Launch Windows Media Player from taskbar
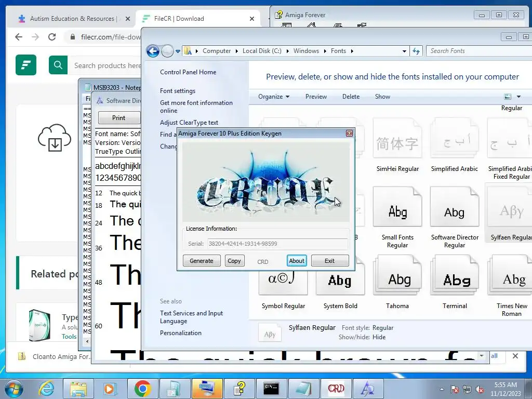This screenshot has height=399, width=532. tap(110, 389)
